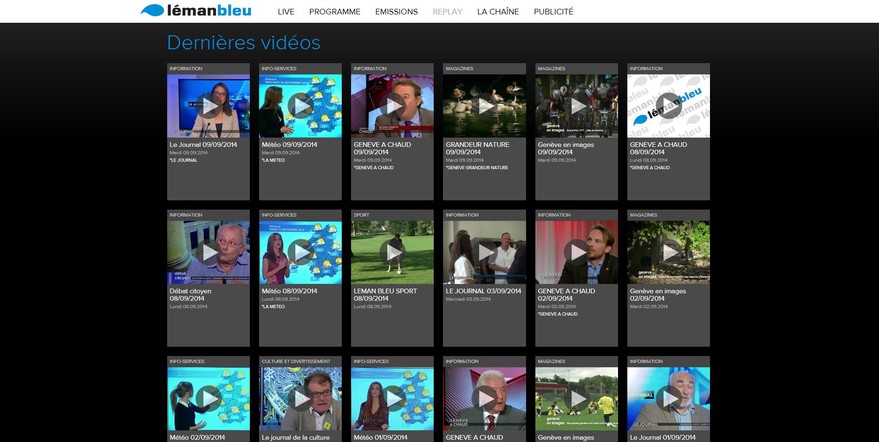Click the LE JOURNAL 03/09/2014 title
Viewport: 879px width, 442px height.
(483, 291)
